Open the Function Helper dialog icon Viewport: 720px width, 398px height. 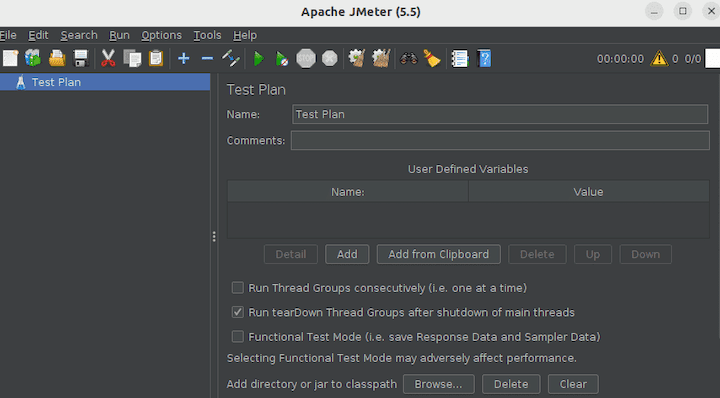tap(460, 59)
